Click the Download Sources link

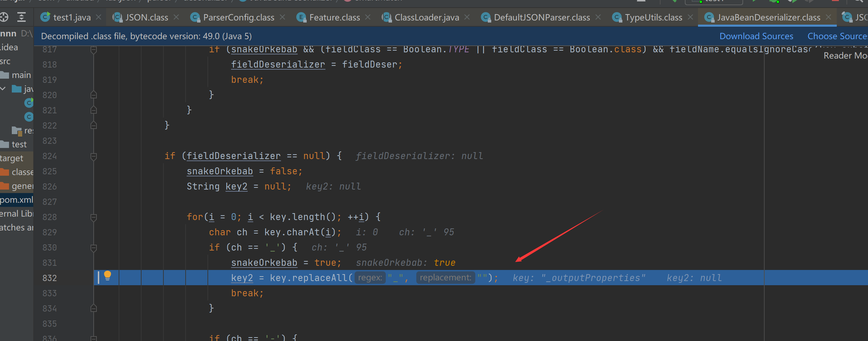point(756,36)
